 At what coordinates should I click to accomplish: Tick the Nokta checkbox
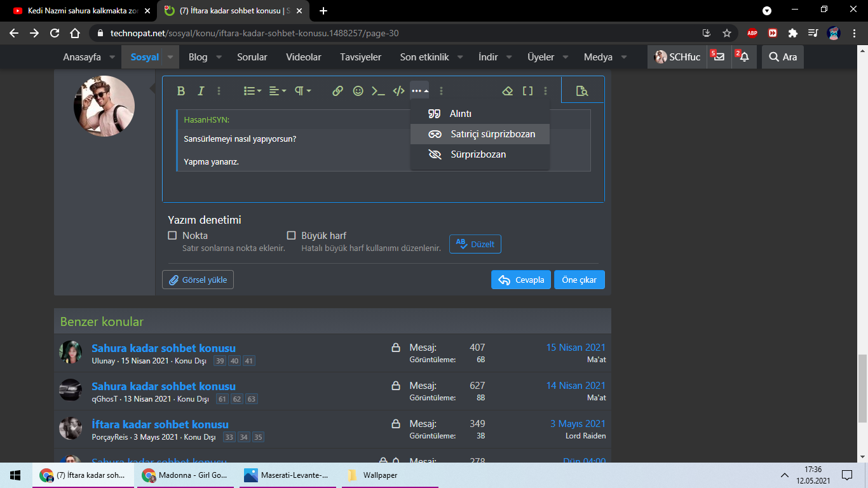pos(172,235)
